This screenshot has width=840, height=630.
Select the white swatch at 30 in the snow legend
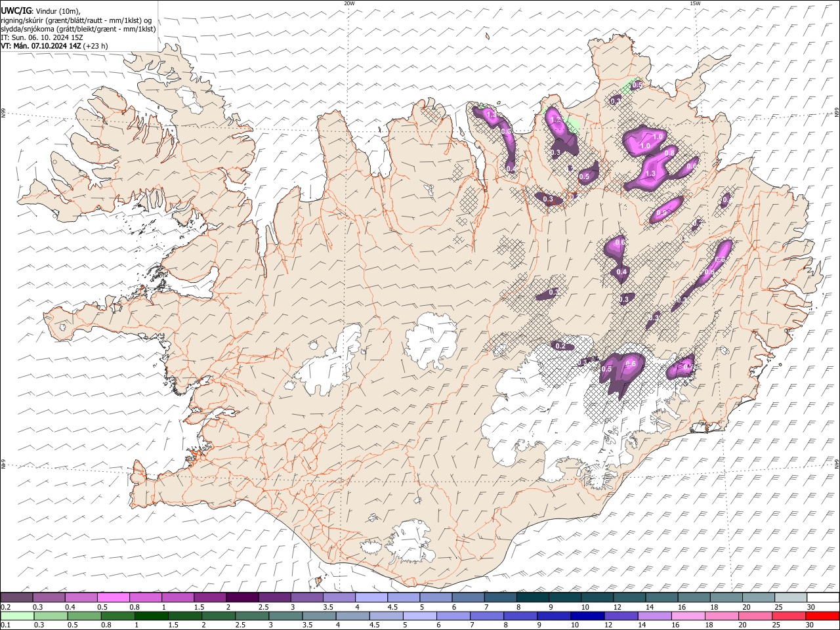(x=823, y=597)
